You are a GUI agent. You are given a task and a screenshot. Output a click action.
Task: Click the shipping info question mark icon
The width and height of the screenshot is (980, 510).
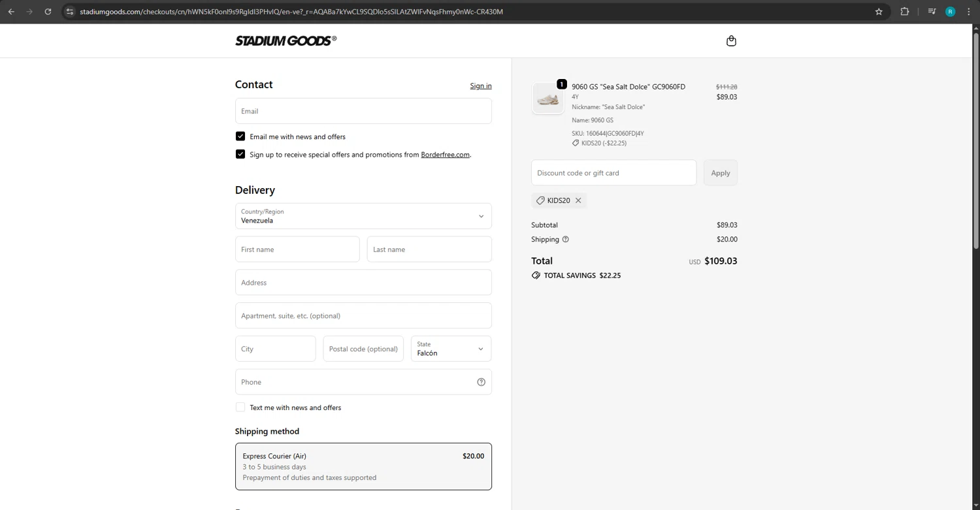coord(566,239)
